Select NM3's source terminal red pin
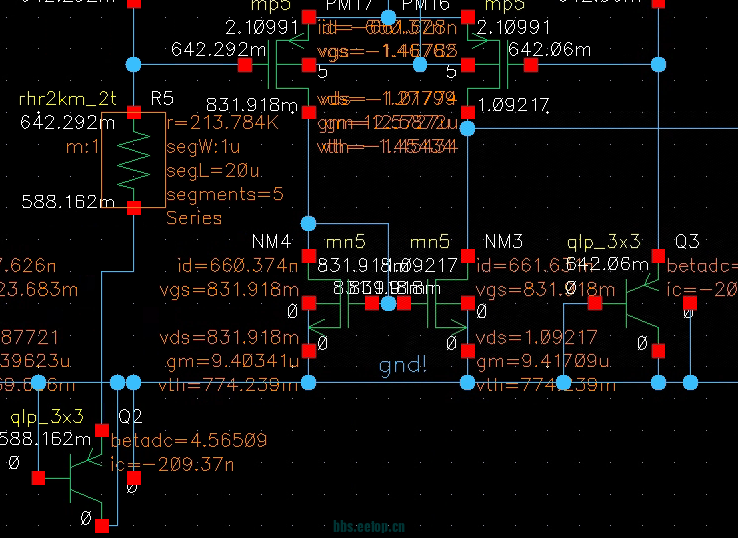 (x=468, y=351)
